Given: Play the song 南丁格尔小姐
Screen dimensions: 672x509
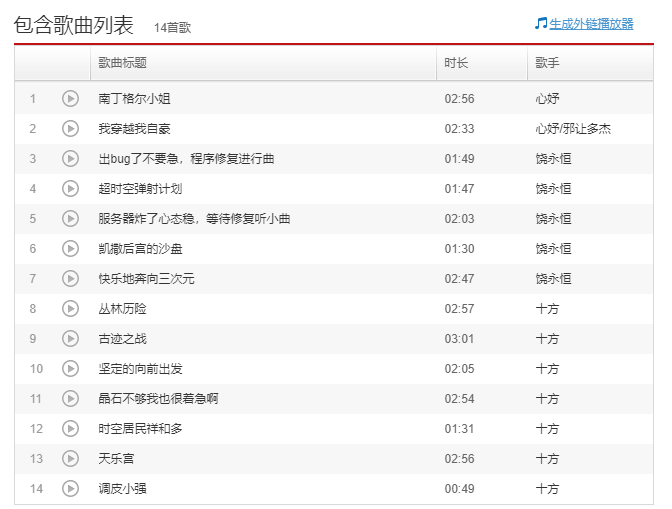Looking at the screenshot, I should click(70, 98).
